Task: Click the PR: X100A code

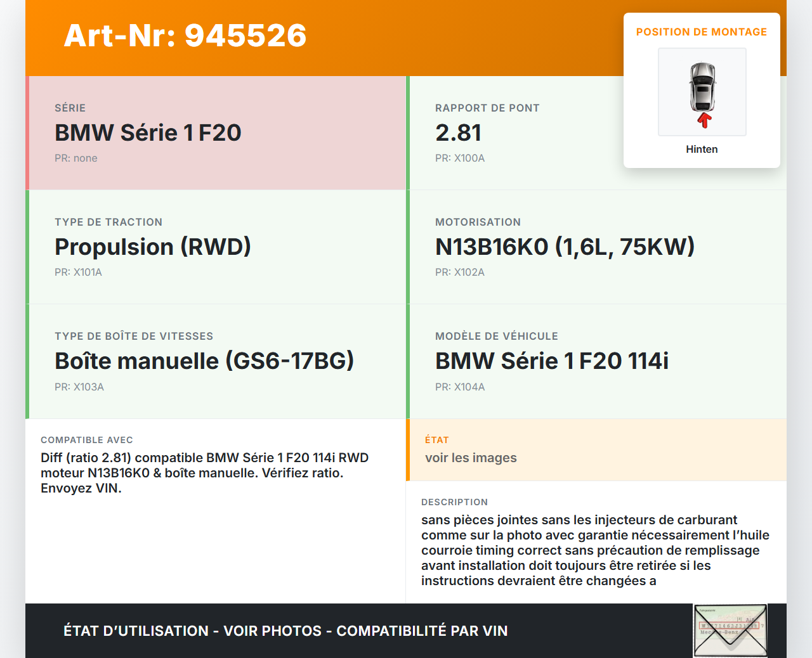Action: [460, 158]
